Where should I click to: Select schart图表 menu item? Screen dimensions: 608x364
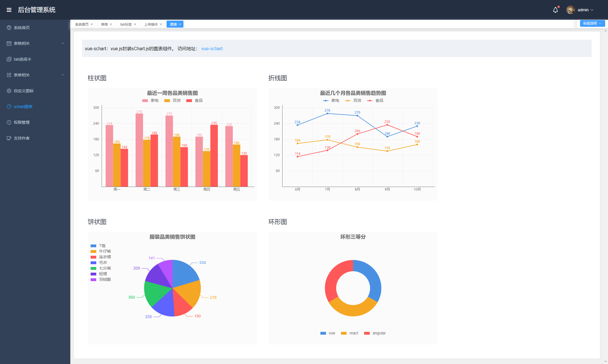tap(35, 107)
